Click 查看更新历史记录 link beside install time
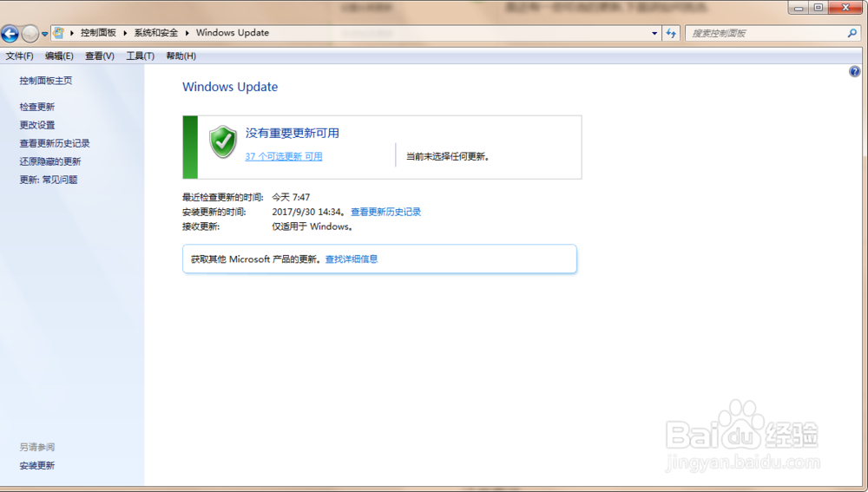 tap(386, 212)
